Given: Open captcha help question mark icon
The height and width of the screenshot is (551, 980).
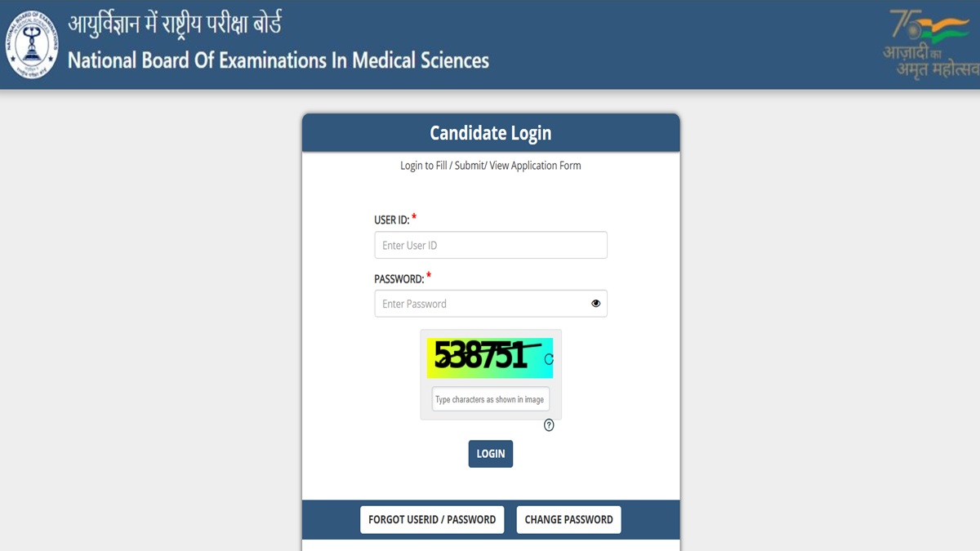Looking at the screenshot, I should pyautogui.click(x=549, y=425).
